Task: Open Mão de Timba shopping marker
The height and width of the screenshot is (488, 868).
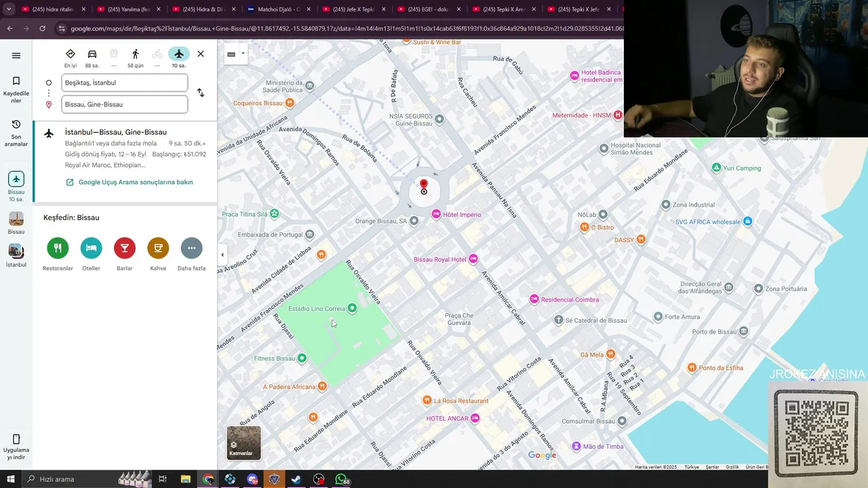Action: coord(576,446)
